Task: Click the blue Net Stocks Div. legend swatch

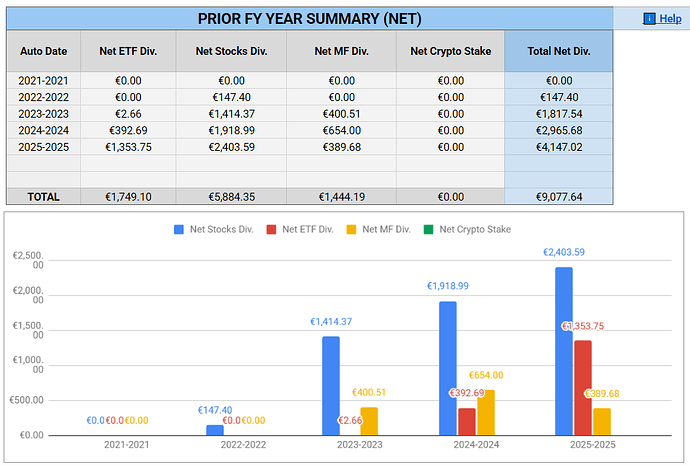Action: coord(180,229)
